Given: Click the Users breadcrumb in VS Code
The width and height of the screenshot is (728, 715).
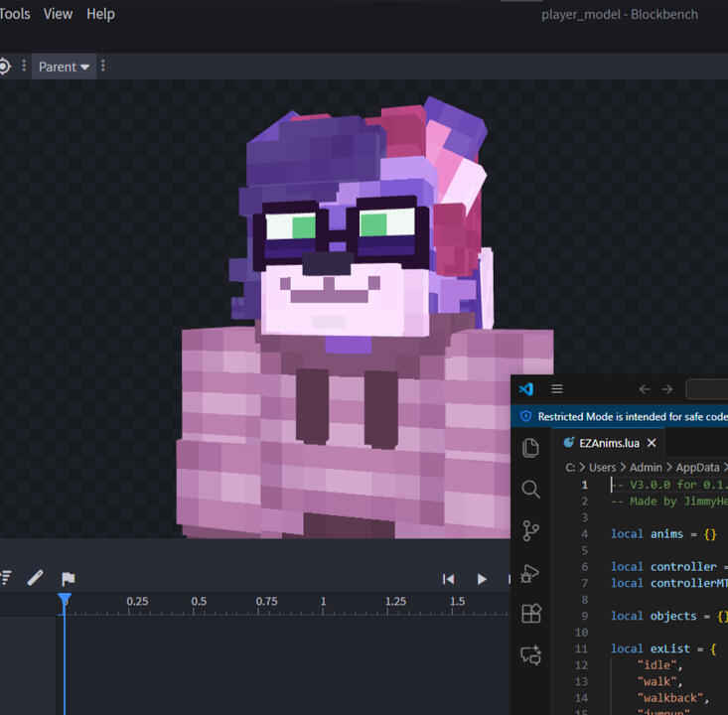Looking at the screenshot, I should coord(602,468).
